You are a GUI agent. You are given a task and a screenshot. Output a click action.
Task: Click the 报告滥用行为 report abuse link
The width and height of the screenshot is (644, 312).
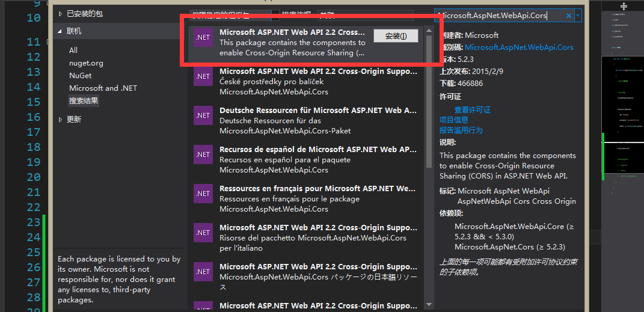pos(461,130)
